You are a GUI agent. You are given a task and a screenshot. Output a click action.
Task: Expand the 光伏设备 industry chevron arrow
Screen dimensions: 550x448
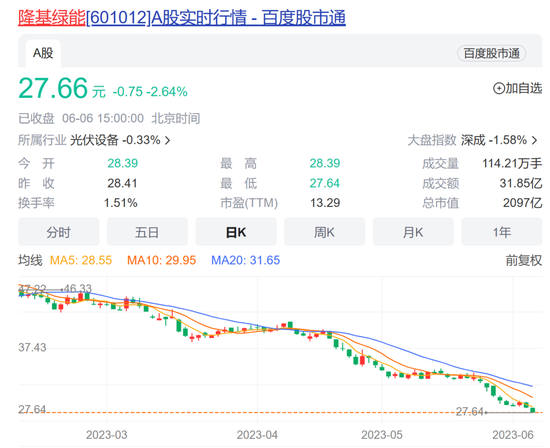point(168,141)
